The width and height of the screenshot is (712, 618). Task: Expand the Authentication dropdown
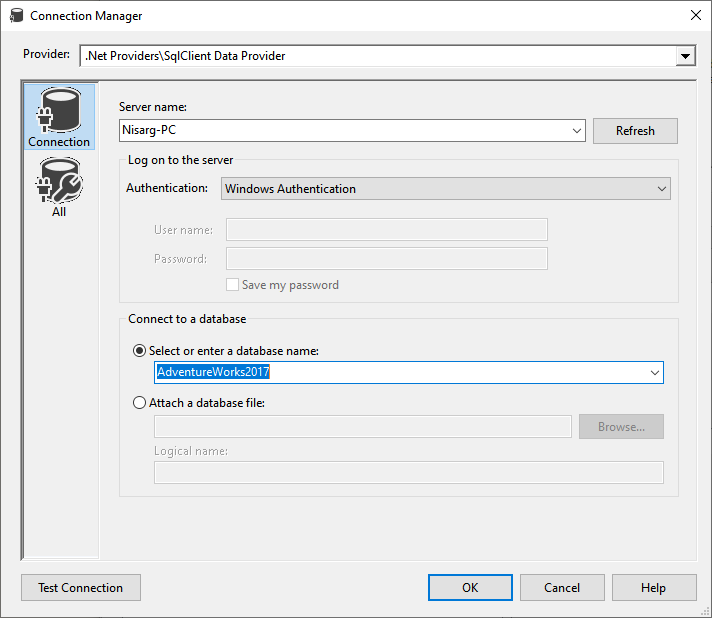point(662,188)
